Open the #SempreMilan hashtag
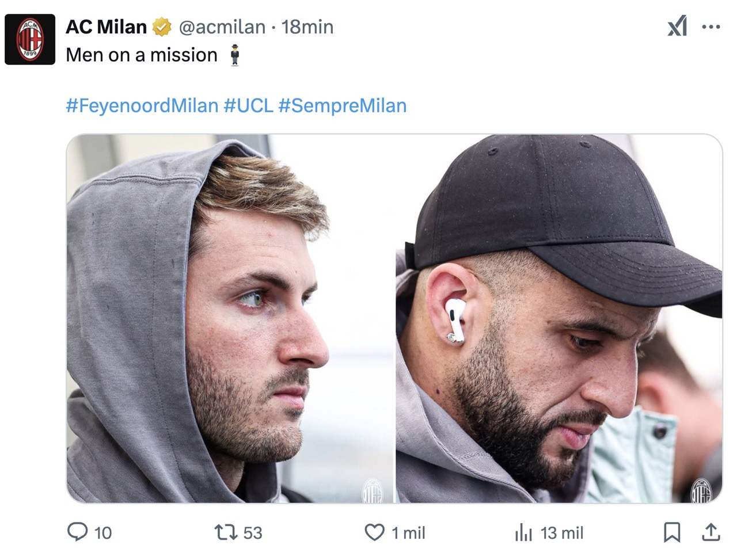Screen dimensions: 737x560 [343, 106]
